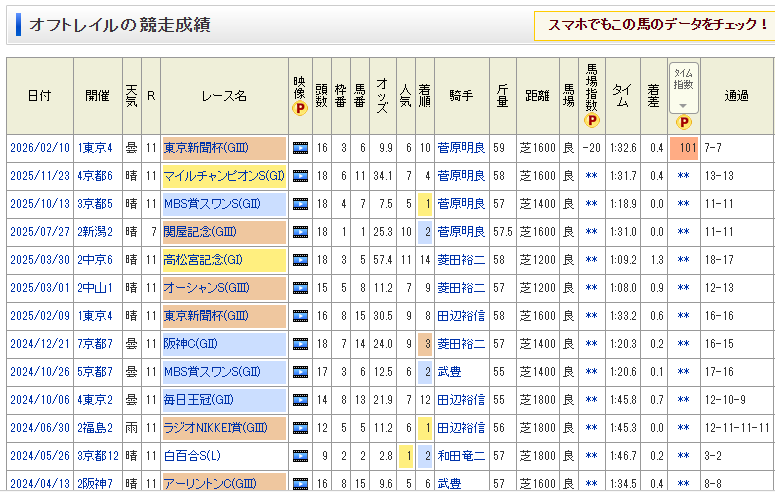This screenshot has width=775, height=493.
Task: Click the 通過 column header
Action: [737, 96]
